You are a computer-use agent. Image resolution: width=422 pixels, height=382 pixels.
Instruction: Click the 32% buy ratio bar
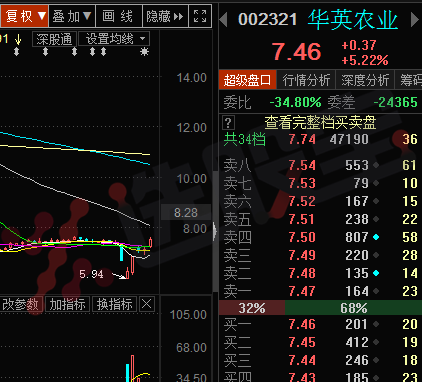point(252,308)
